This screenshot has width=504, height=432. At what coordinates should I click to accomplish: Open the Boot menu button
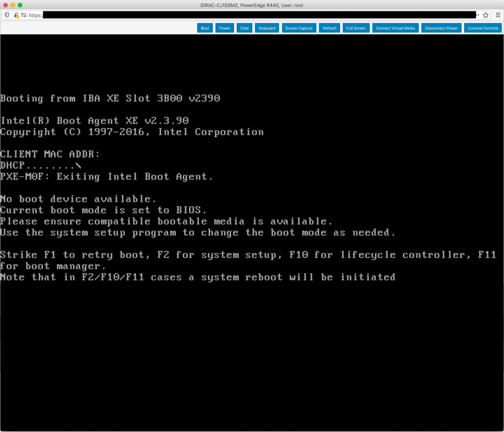point(205,28)
